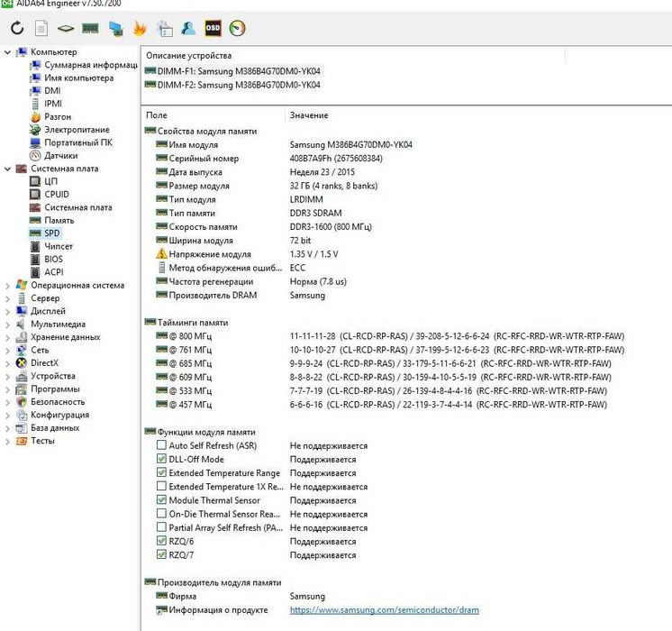Viewport: 672px width, 631px height.
Task: Toggle DLL-Off Mode checkbox
Action: tap(161, 459)
